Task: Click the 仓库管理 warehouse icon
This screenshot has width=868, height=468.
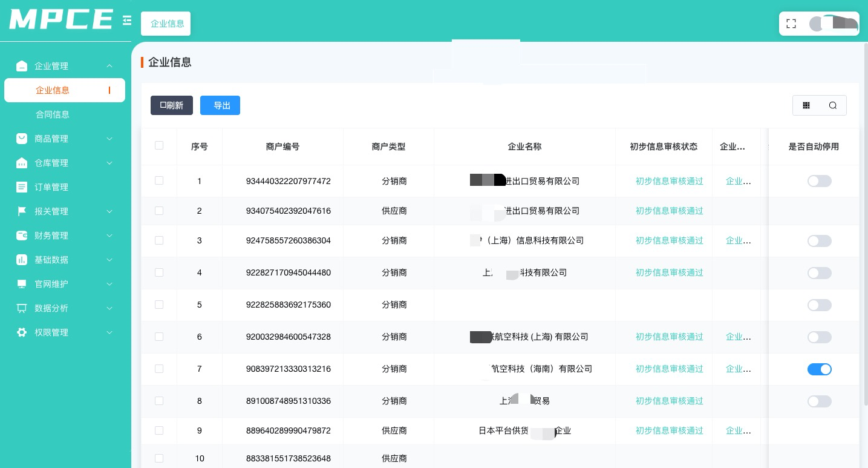Action: point(22,163)
